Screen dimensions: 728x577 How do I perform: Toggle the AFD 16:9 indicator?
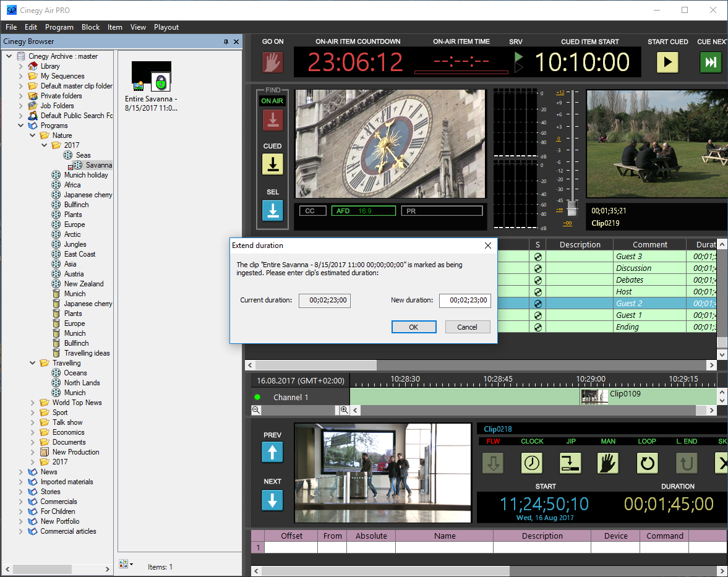tap(364, 211)
